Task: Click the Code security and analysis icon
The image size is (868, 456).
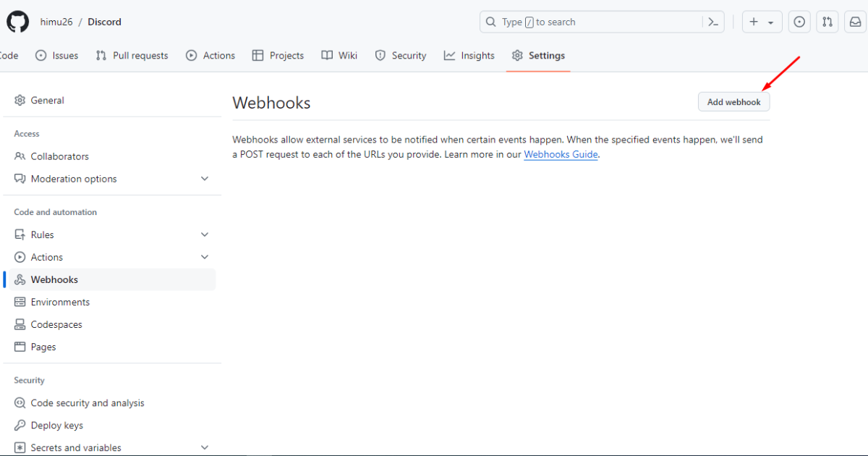Action: click(x=20, y=403)
